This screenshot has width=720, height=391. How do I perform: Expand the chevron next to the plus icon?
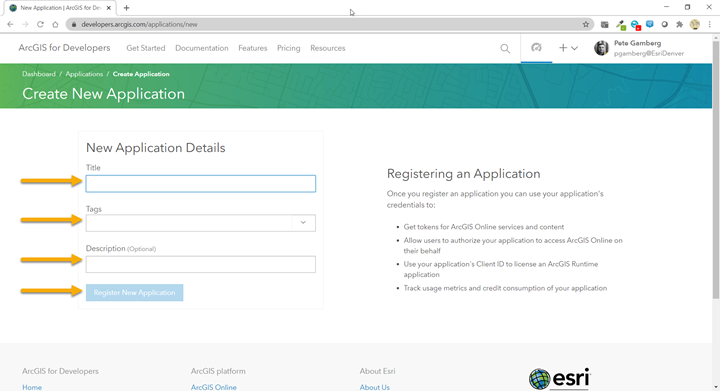574,48
